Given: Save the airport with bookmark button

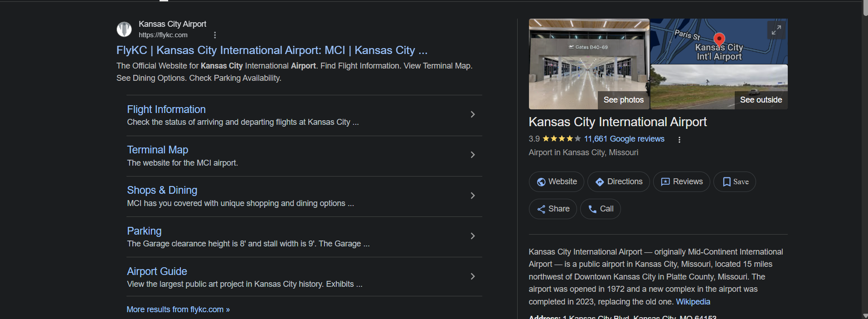Looking at the screenshot, I should click(x=734, y=182).
